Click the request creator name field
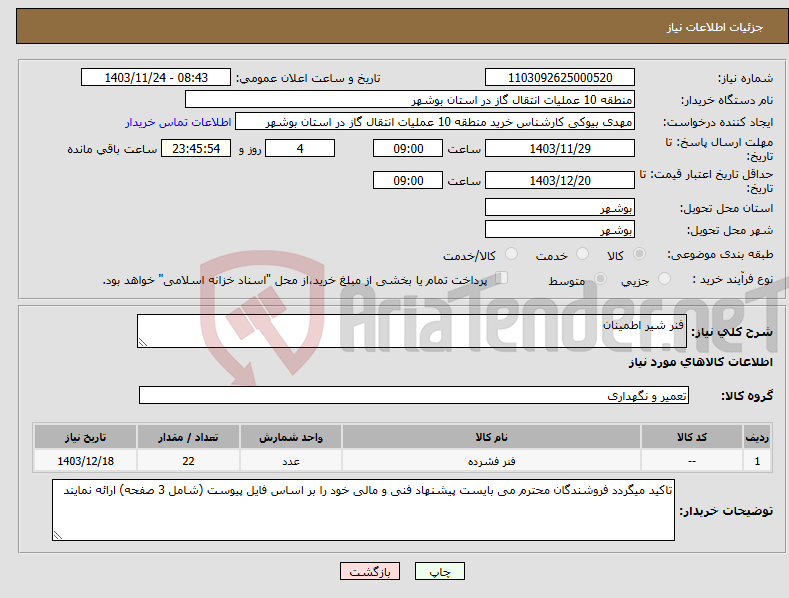The width and height of the screenshot is (789, 598). (435, 122)
